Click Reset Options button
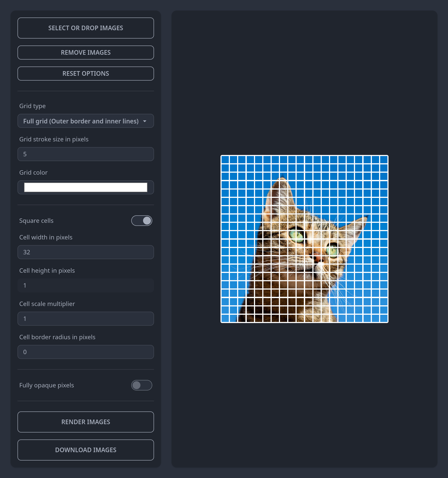This screenshot has width=448, height=478. point(86,74)
